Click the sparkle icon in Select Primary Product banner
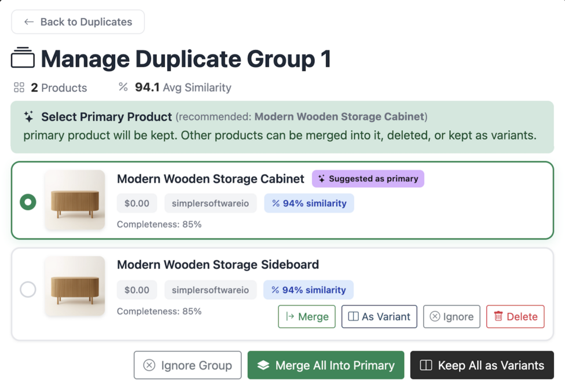Screen dimensions: 565x392 (28, 116)
